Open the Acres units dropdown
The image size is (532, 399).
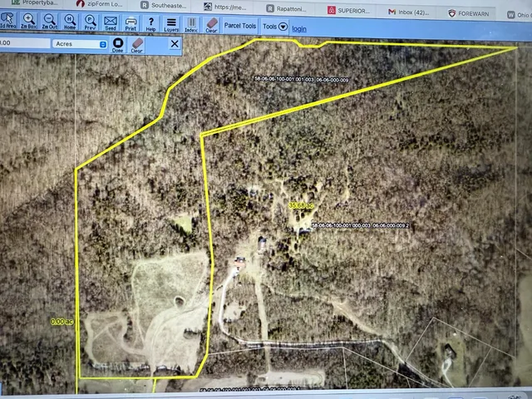(x=80, y=44)
